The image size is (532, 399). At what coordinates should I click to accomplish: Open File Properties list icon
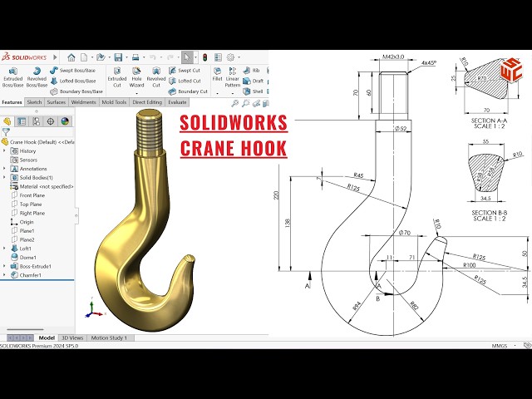point(218,57)
